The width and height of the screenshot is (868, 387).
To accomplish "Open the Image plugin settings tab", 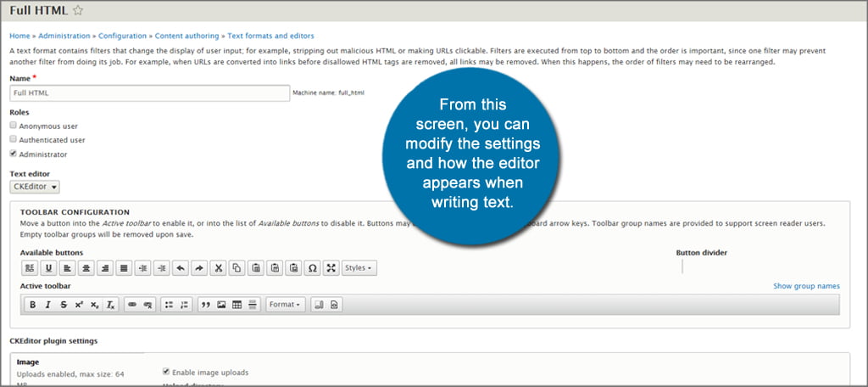I will tap(77, 370).
